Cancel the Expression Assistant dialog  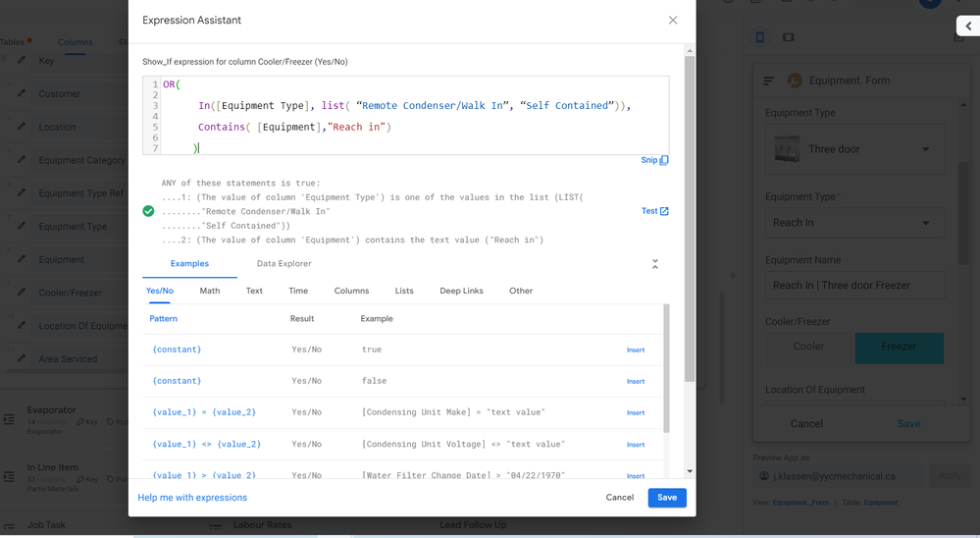tap(619, 498)
